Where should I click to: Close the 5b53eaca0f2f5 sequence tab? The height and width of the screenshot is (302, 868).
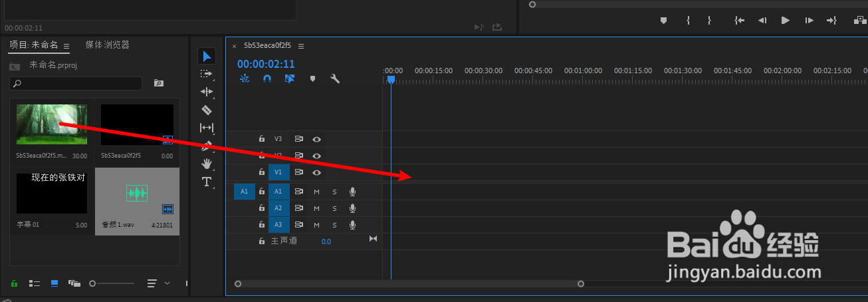pyautogui.click(x=234, y=46)
